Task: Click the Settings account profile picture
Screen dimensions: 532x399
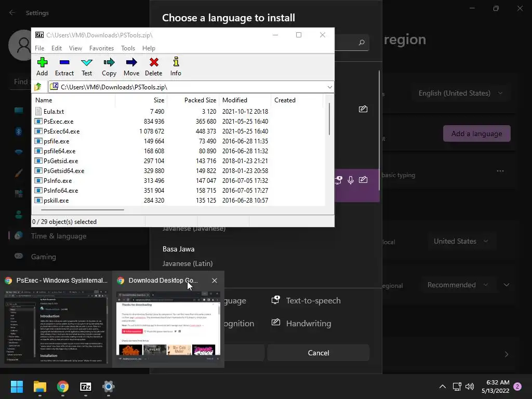Action: click(20, 45)
